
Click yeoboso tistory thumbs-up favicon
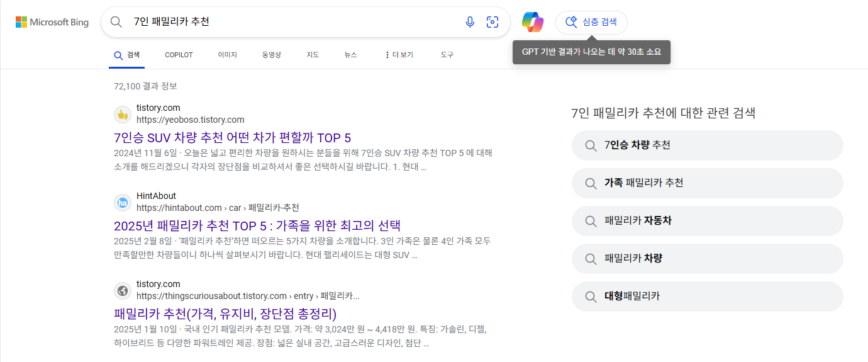pyautogui.click(x=123, y=115)
